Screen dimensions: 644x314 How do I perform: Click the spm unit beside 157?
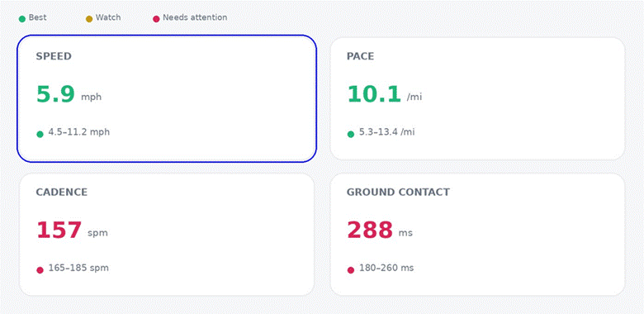click(97, 234)
